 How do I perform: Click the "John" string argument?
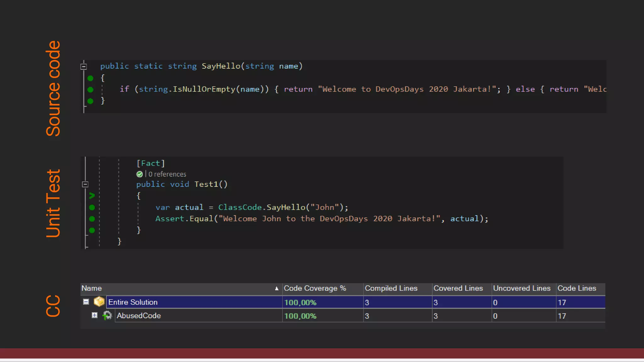(325, 207)
